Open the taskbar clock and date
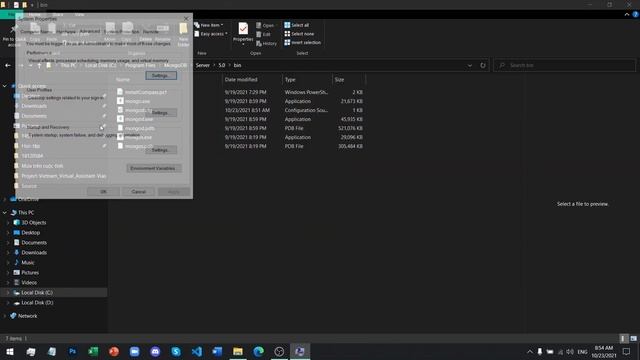The image size is (640, 360). (x=604, y=351)
